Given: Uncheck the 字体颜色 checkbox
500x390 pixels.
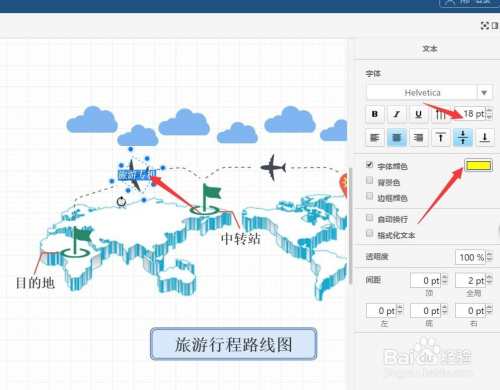Looking at the screenshot, I should [369, 165].
